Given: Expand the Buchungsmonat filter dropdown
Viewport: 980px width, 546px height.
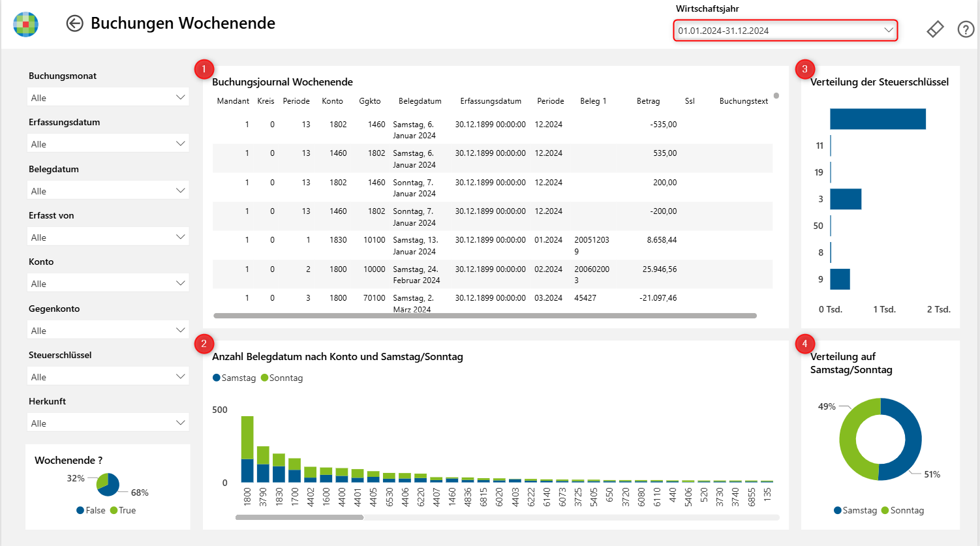Looking at the screenshot, I should 108,97.
